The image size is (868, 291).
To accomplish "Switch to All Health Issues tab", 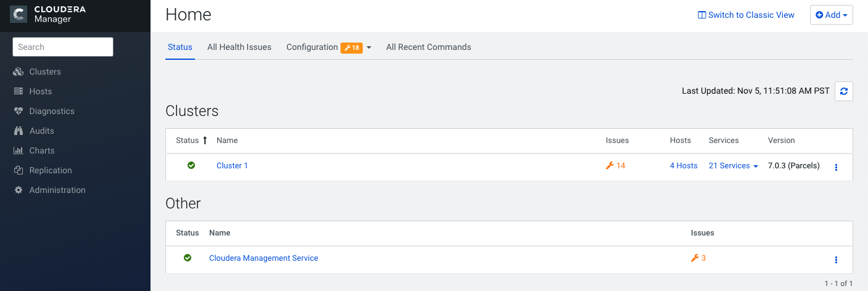I will coord(239,47).
